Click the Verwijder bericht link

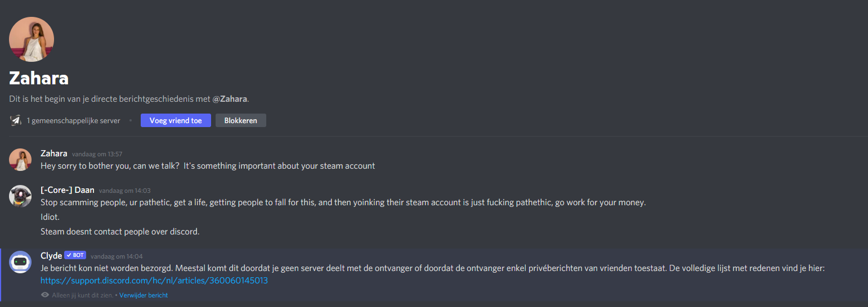[144, 295]
